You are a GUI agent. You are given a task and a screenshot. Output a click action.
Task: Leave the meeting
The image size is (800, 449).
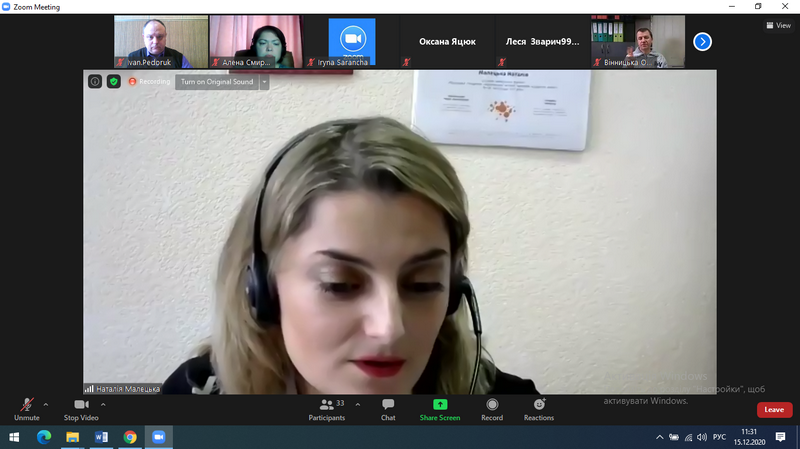point(774,410)
